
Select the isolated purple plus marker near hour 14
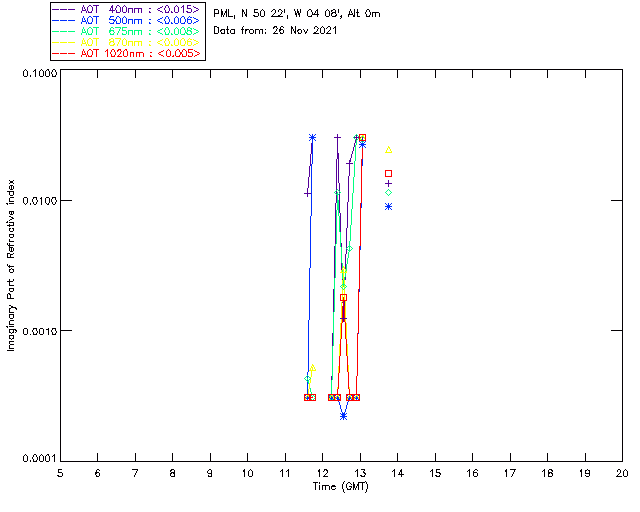coord(389,184)
